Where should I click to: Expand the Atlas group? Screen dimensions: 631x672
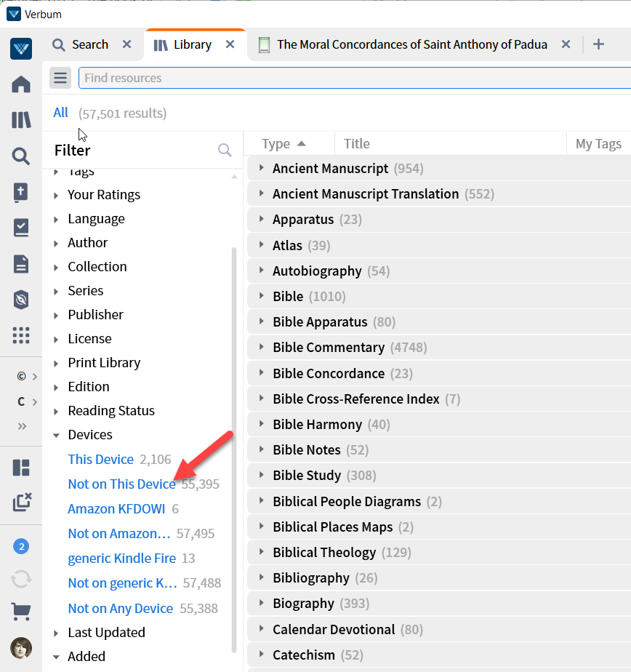pyautogui.click(x=261, y=244)
